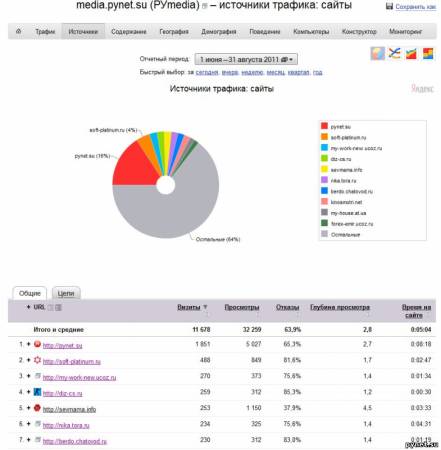Viewport: 441px width, 450px height.
Task: Select the pie chart view icon
Action: [377, 53]
